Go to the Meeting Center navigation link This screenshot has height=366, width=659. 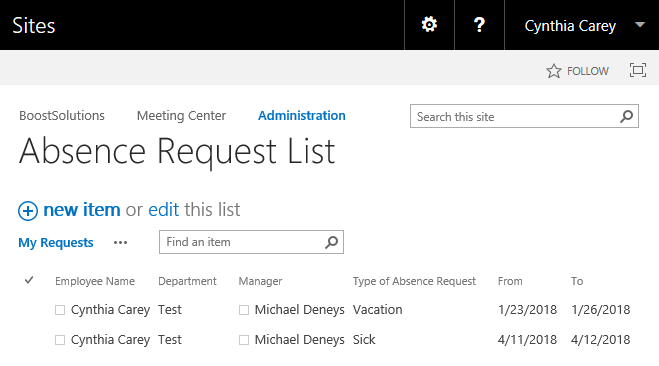[181, 116]
